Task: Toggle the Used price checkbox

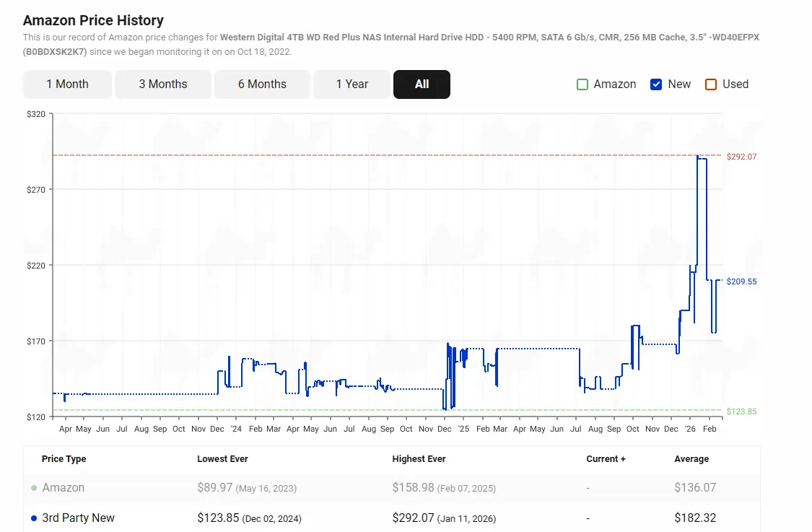Action: 711,84
